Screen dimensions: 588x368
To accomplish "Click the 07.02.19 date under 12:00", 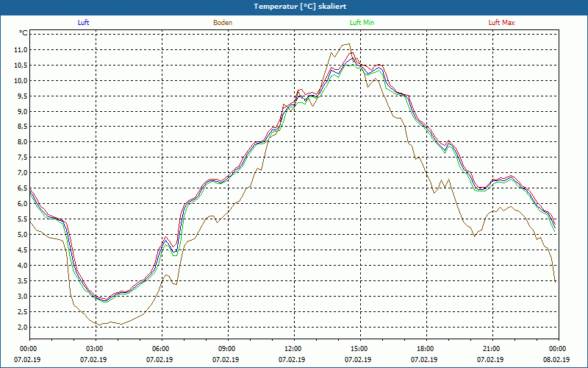I will tap(292, 360).
